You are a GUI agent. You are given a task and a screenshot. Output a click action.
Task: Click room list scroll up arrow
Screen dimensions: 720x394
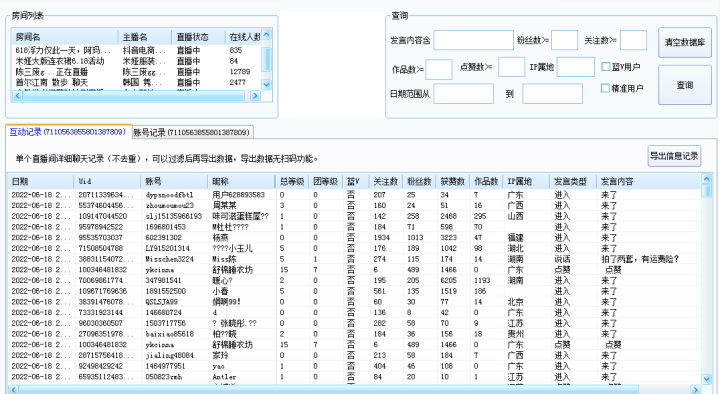click(x=266, y=35)
